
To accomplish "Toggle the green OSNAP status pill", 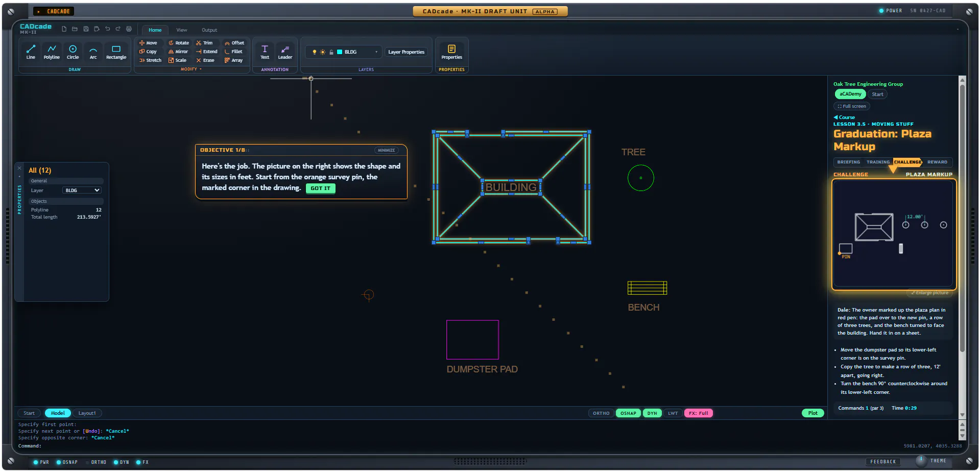I will click(628, 413).
